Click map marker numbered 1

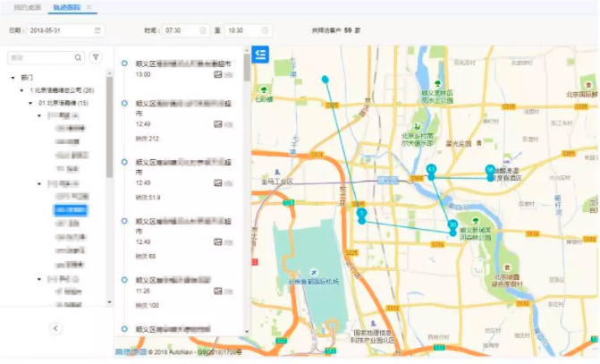(x=361, y=213)
